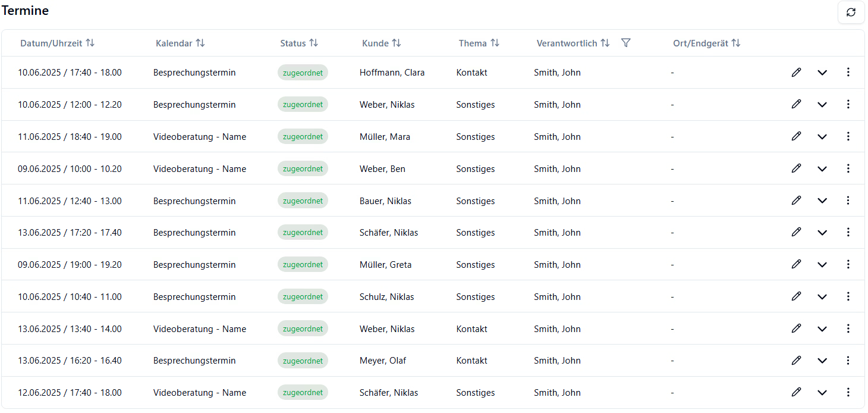Viewport: 868px width, 413px height.
Task: Sort by the Kalendar column header
Action: click(200, 43)
